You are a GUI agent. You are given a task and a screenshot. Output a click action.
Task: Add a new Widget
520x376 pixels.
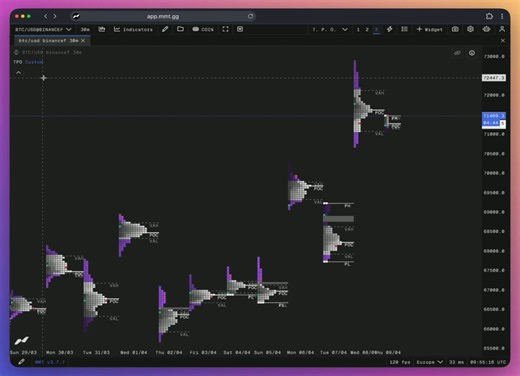coord(430,29)
